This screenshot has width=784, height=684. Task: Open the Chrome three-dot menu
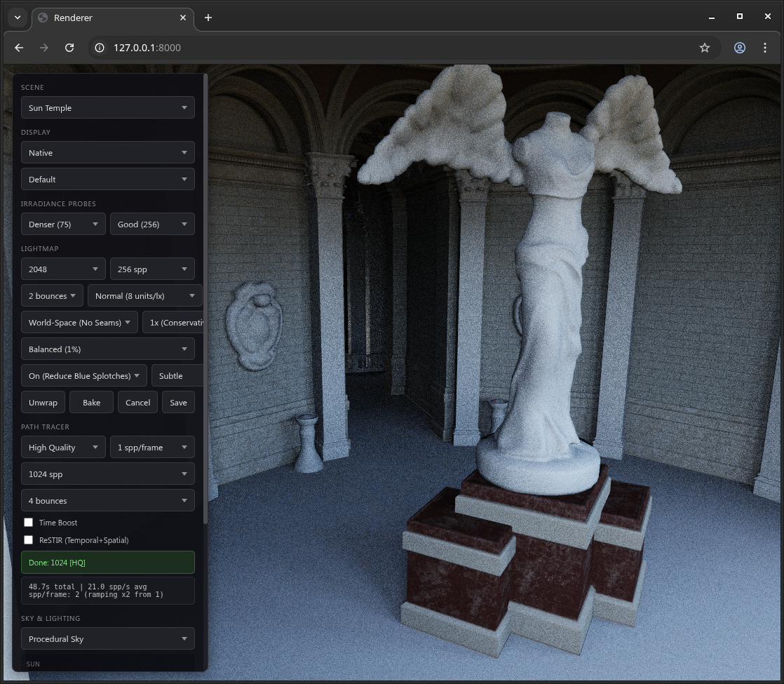point(765,48)
